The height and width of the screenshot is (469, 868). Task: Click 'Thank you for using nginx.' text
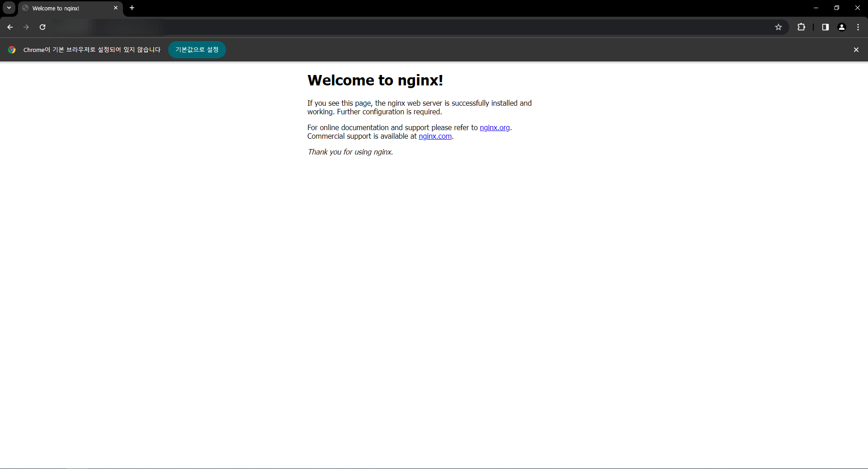coord(350,152)
